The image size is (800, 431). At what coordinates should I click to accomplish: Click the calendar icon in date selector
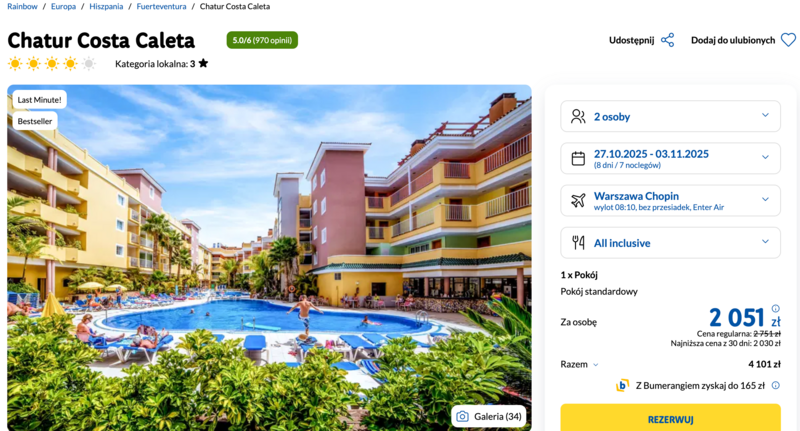pos(578,159)
